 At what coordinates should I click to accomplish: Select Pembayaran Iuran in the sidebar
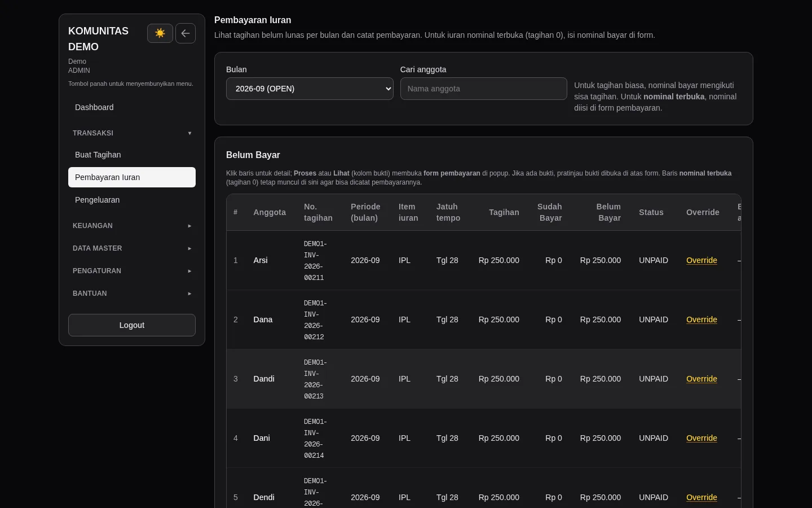click(x=132, y=177)
